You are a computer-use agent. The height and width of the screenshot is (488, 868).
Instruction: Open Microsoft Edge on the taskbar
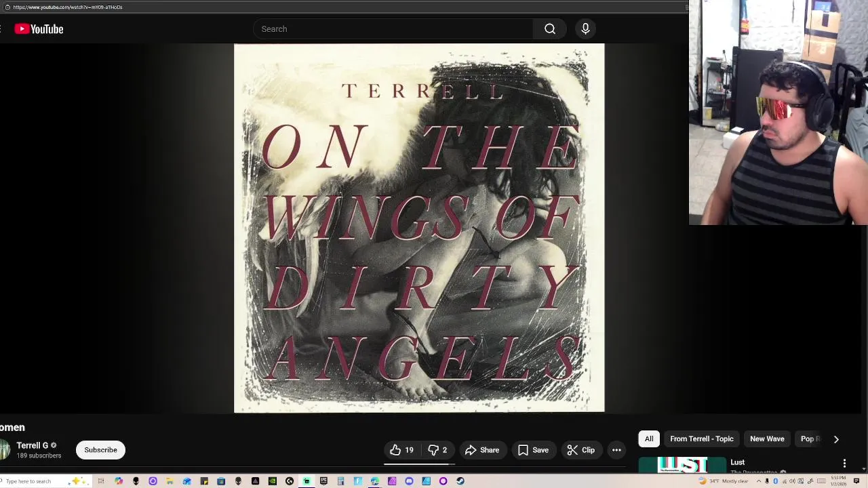pos(374,481)
